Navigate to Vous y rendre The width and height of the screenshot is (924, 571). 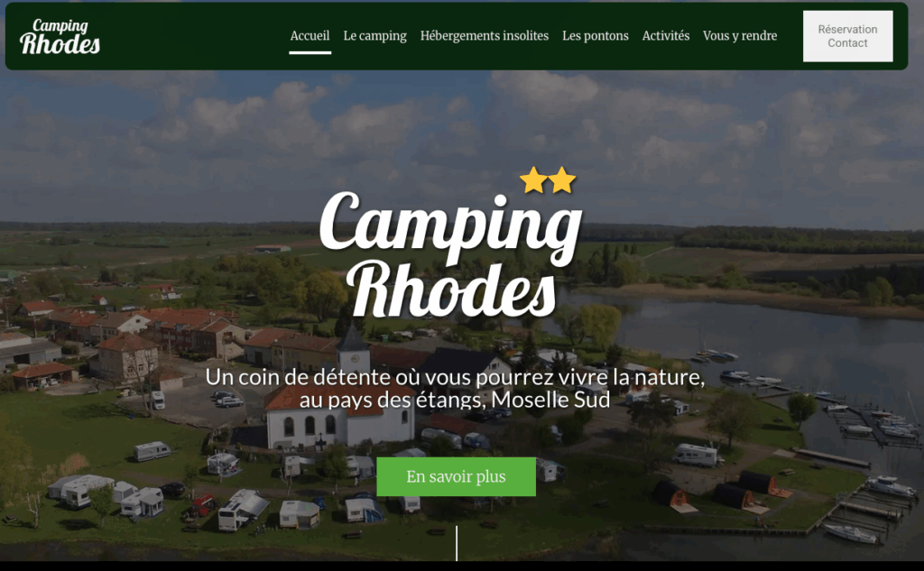[740, 36]
